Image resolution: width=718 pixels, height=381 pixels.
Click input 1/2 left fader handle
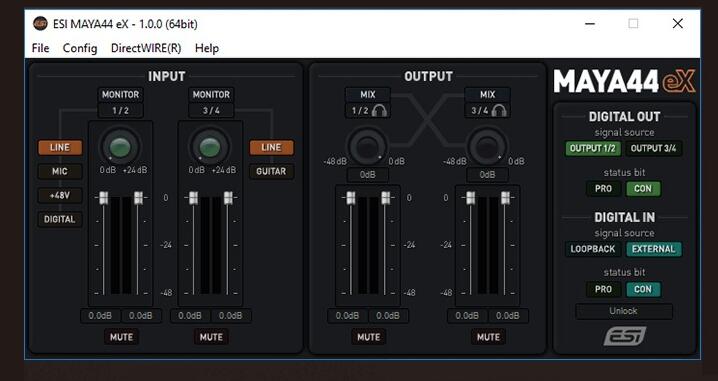tap(103, 198)
